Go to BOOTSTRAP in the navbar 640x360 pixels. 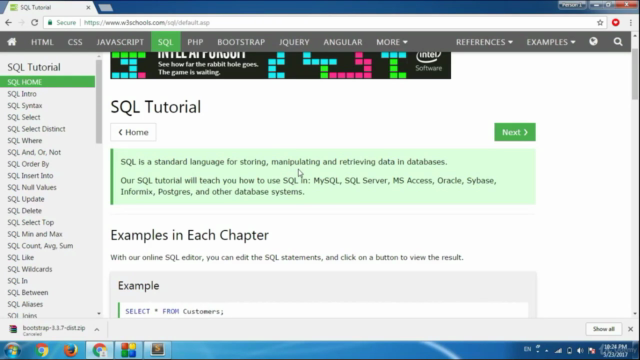pyautogui.click(x=241, y=42)
